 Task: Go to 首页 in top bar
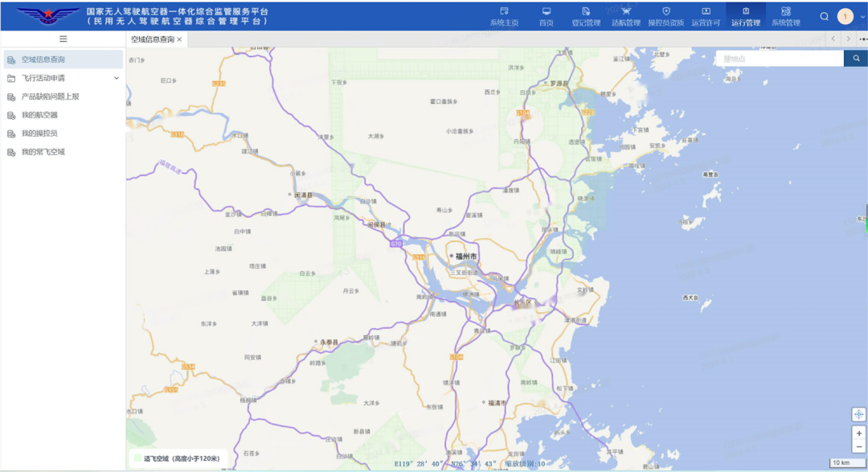coord(547,17)
